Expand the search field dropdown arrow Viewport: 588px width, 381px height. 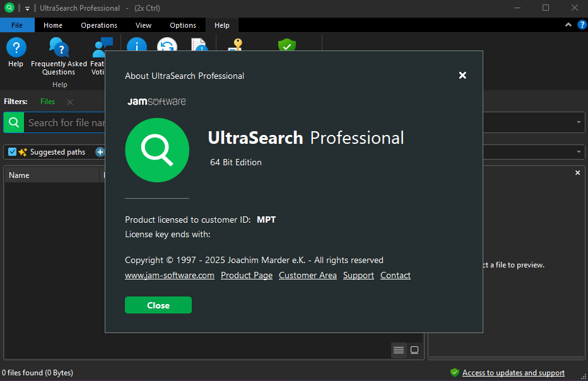579,122
